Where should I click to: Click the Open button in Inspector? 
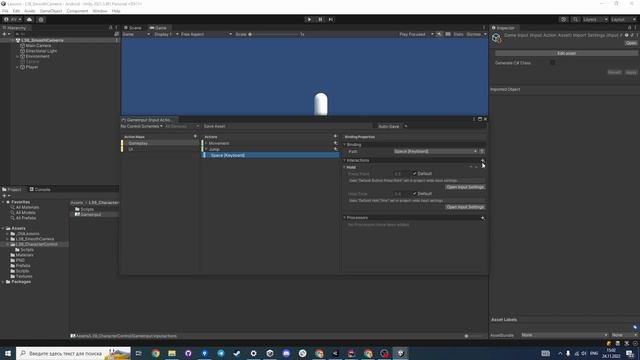(x=631, y=43)
